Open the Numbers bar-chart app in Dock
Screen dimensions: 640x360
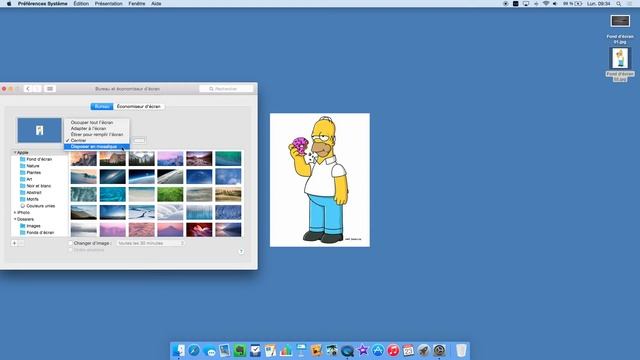[x=286, y=350]
